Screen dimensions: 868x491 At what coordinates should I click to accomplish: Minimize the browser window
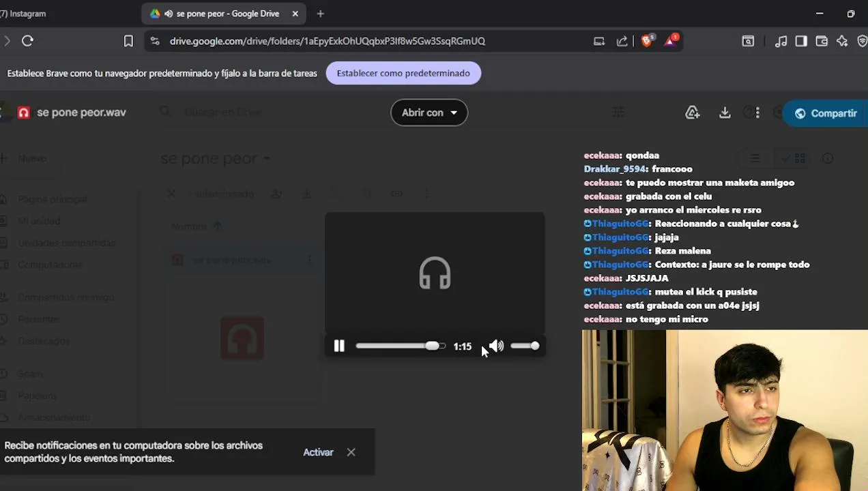tap(820, 14)
